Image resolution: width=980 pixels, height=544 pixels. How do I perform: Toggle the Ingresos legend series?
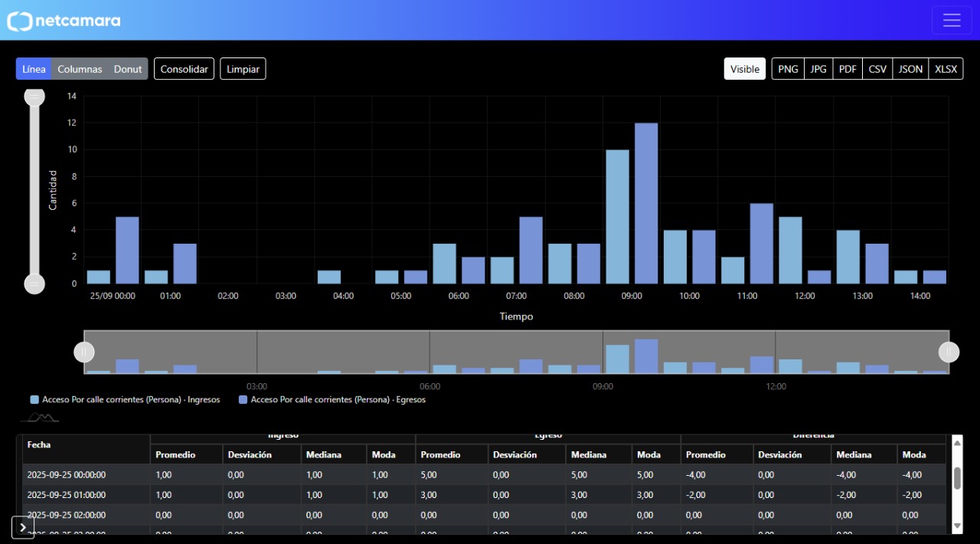click(125, 400)
